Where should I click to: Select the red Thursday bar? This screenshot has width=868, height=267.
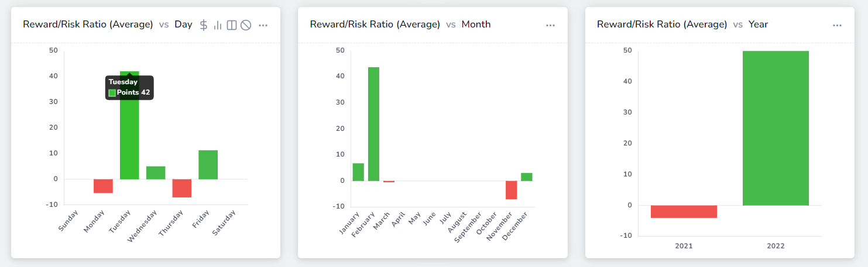181,188
